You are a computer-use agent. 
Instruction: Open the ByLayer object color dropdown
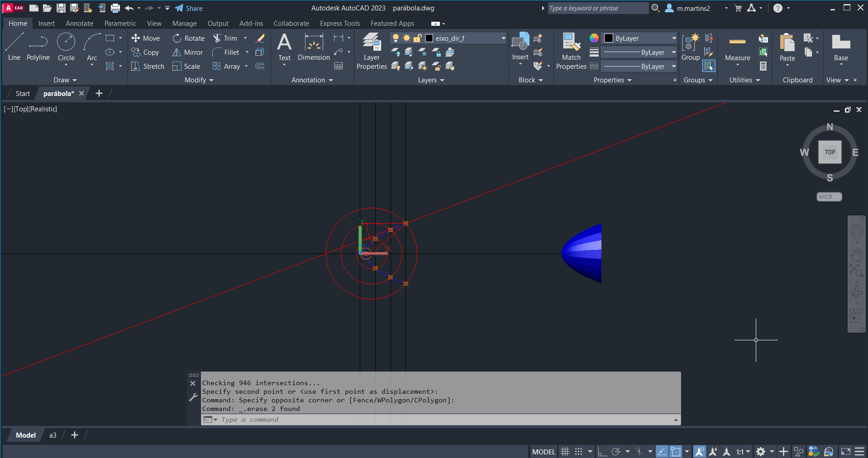point(673,38)
